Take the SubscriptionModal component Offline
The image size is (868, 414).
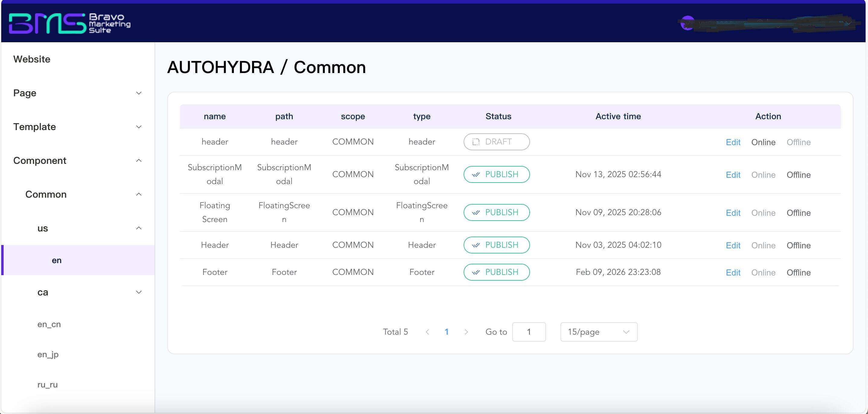798,175
